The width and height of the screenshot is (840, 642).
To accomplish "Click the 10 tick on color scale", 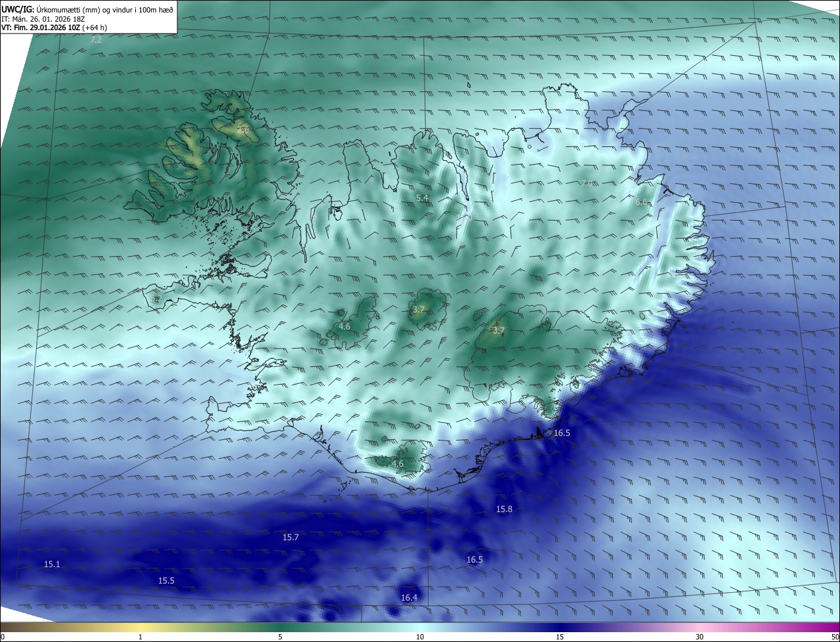I will click(x=420, y=637).
